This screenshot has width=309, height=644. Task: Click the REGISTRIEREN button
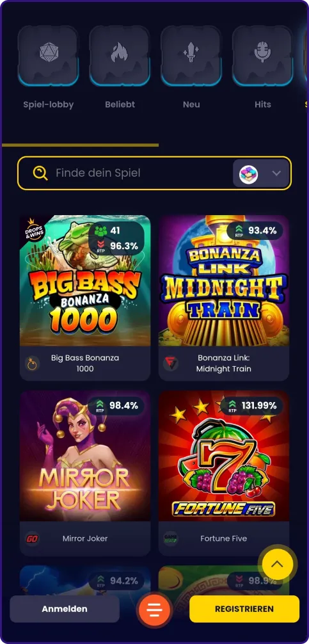244,609
